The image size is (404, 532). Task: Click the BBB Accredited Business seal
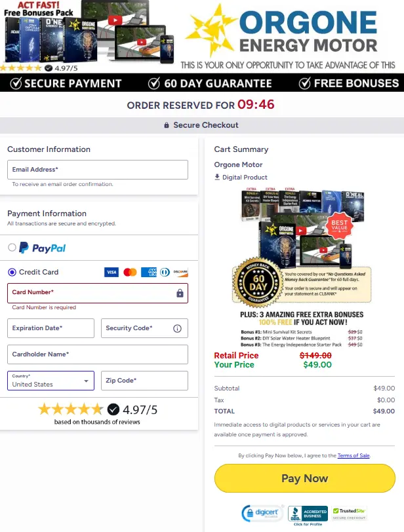308,512
